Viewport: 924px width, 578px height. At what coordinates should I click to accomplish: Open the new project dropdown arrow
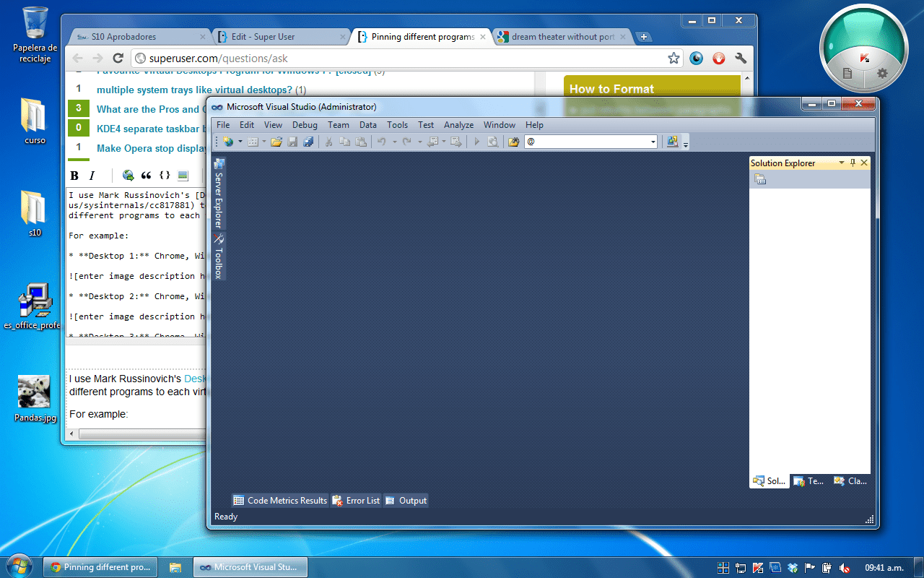(239, 142)
